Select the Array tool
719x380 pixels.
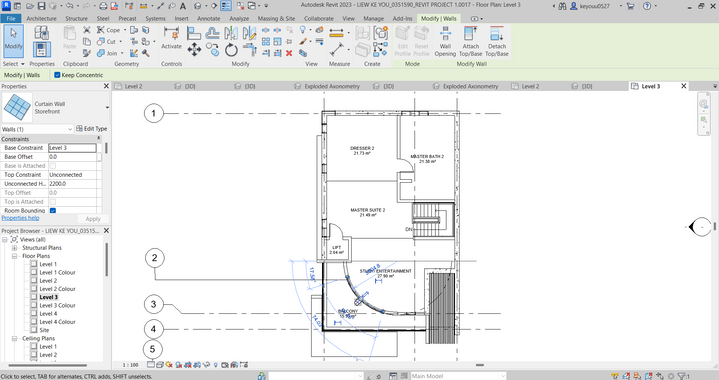point(266,42)
